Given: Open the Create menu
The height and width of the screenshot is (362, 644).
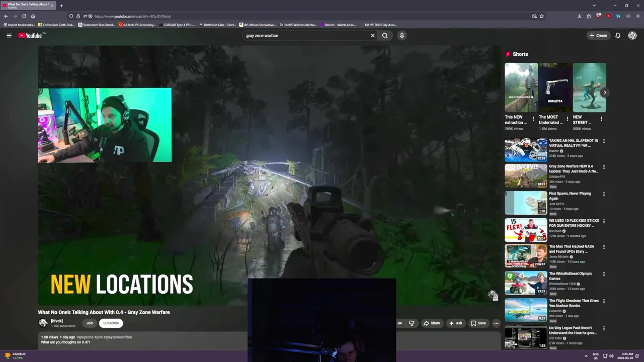Looking at the screenshot, I should pos(598,35).
